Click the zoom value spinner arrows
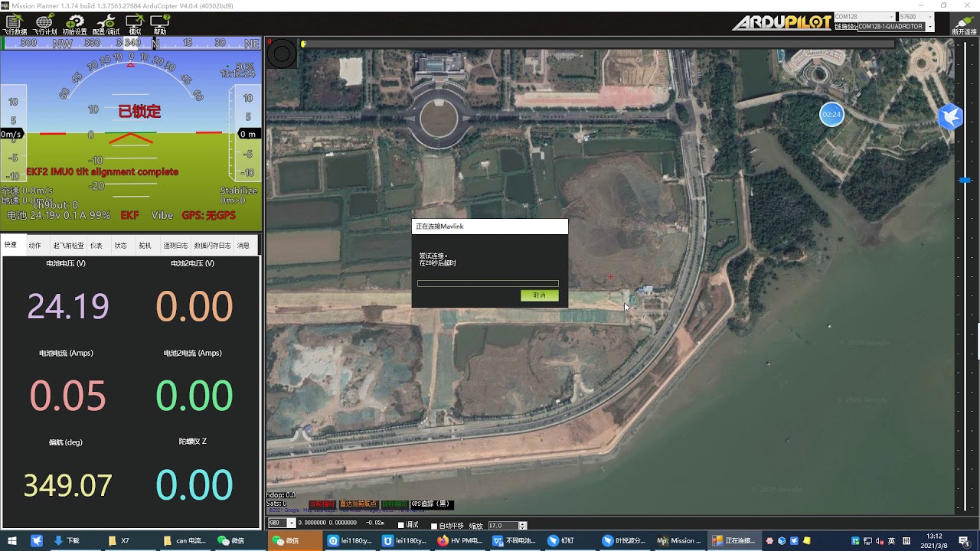This screenshot has width=980, height=551. click(x=523, y=526)
